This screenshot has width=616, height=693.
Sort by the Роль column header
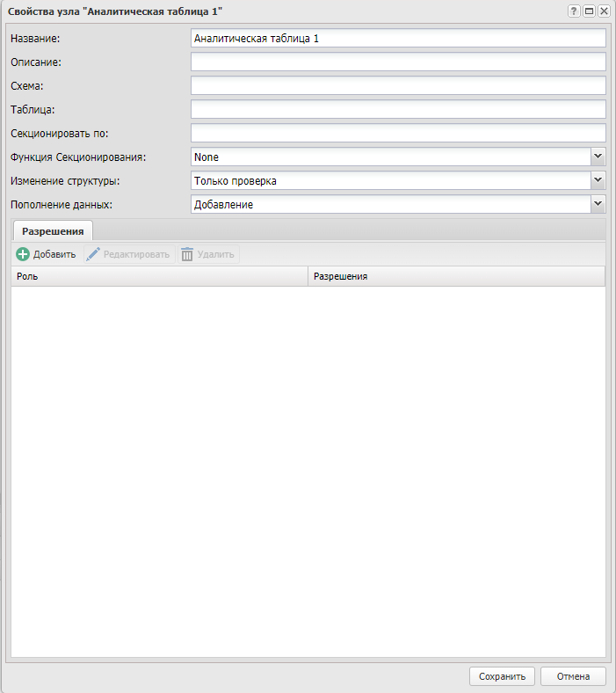click(x=159, y=276)
